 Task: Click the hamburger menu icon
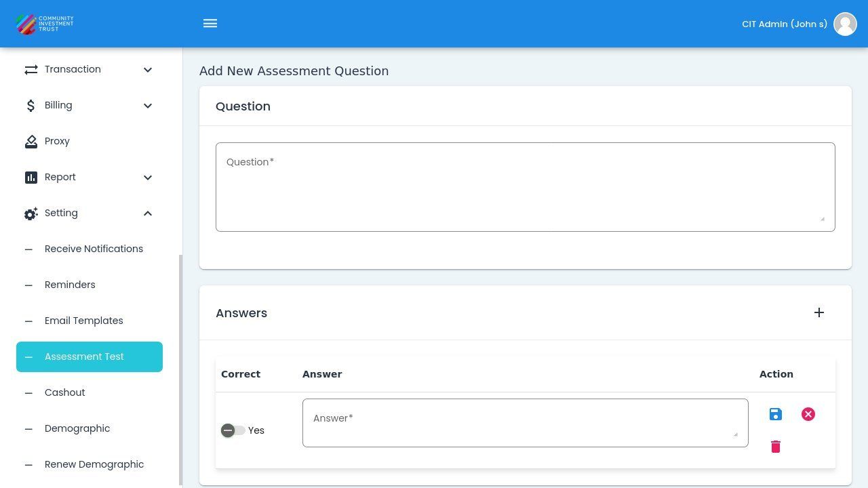[210, 24]
